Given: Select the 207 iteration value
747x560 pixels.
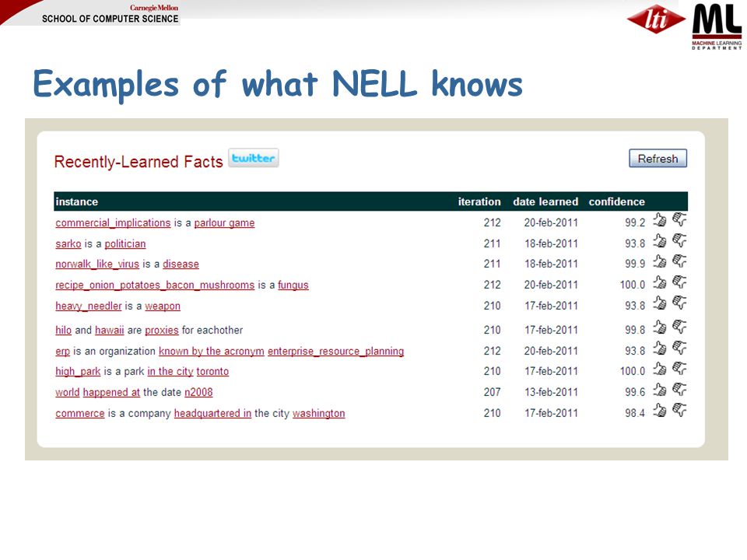Looking at the screenshot, I should (492, 392).
